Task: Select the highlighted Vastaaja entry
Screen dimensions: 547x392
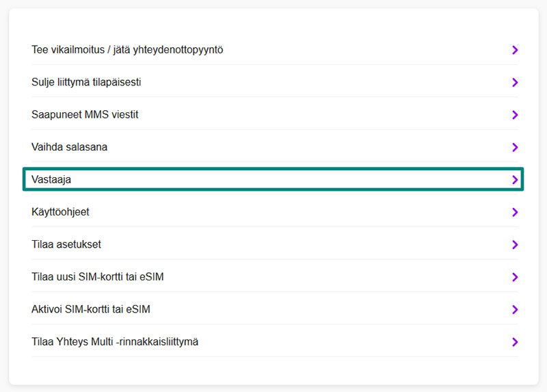Action: 51,180
